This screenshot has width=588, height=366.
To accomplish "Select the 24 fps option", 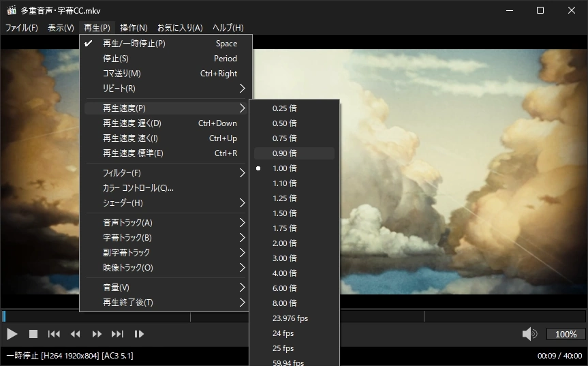I will (x=294, y=333).
